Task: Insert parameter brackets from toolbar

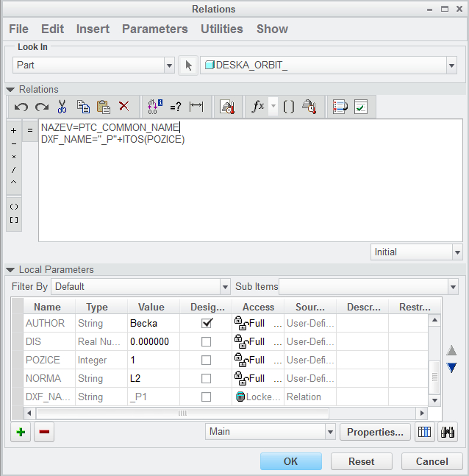Action: 288,107
